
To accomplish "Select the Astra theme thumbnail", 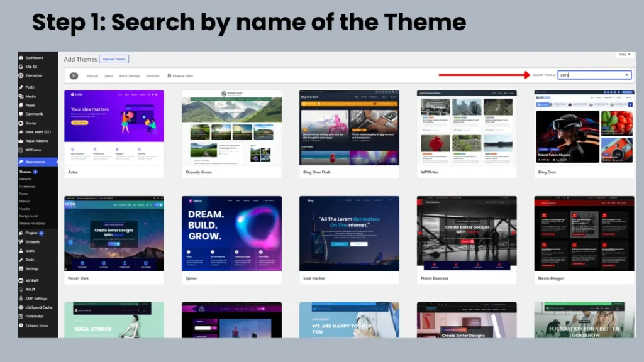I will tap(114, 128).
